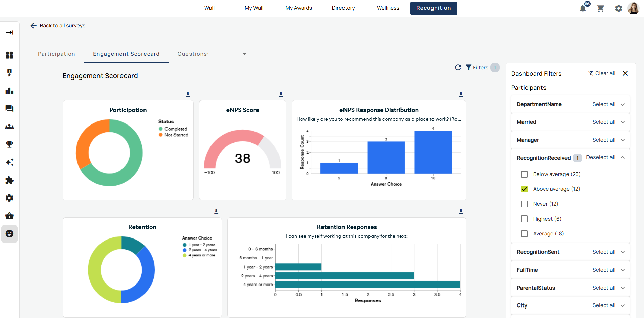Screen dimensions: 644x318
Task: Download the Retention Responses chart
Action: pos(461,211)
